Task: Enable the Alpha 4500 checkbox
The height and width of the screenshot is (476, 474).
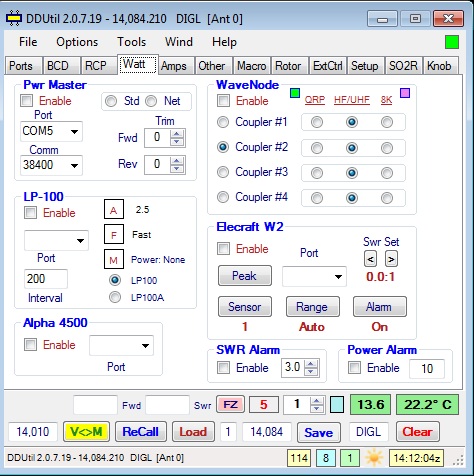Action: tap(30, 344)
